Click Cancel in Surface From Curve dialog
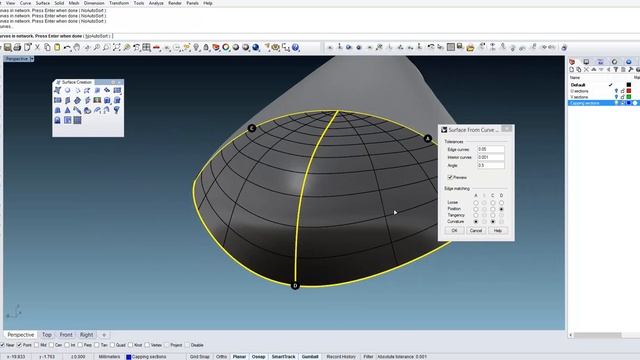 476,231
